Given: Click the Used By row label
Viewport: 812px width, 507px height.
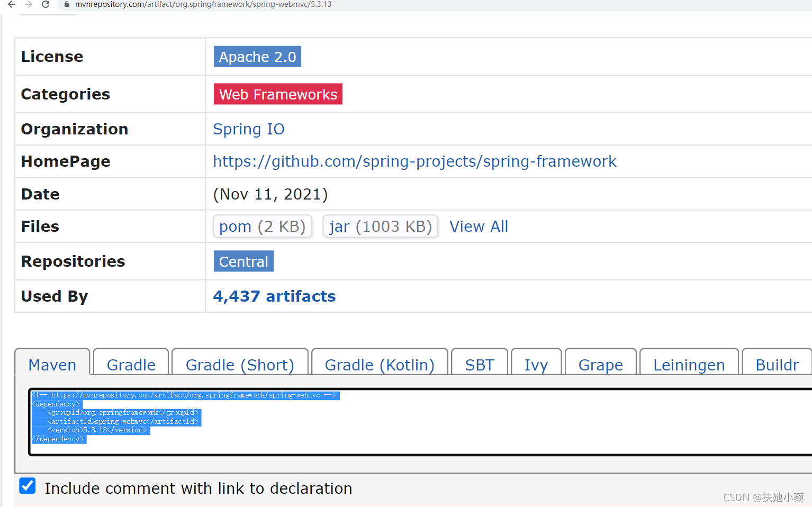Looking at the screenshot, I should coord(55,296).
